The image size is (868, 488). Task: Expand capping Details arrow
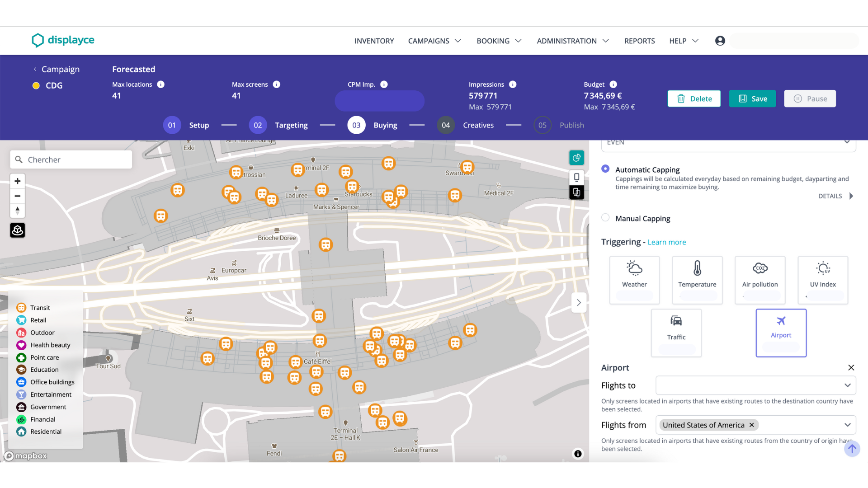pos(851,196)
